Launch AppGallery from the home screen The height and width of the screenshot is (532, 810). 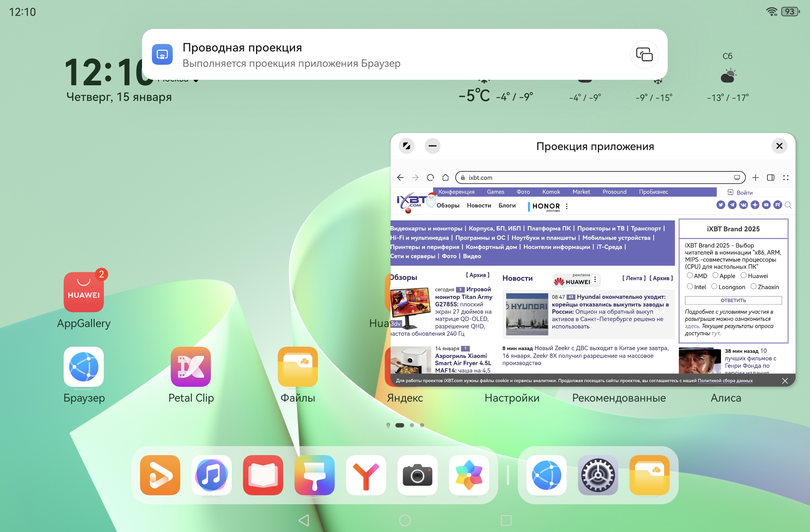point(83,292)
